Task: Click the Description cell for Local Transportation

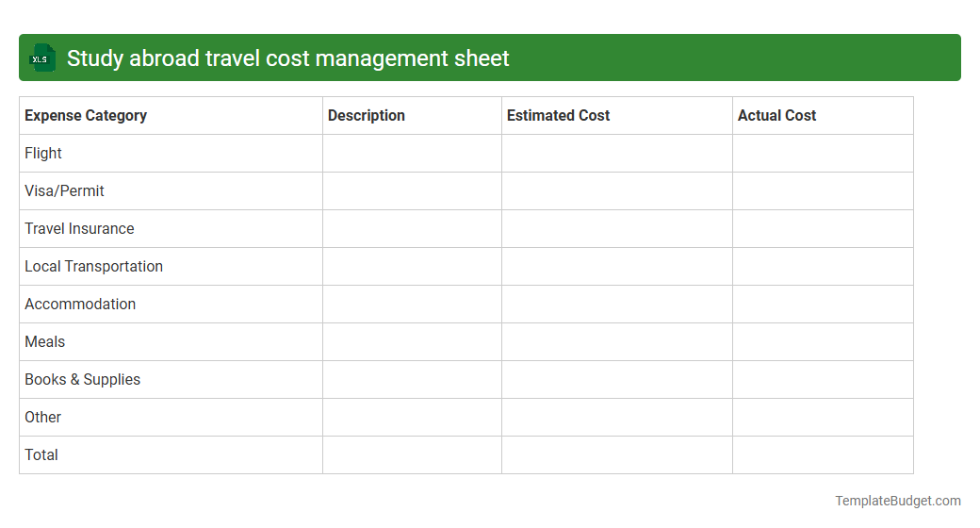Action: point(412,267)
